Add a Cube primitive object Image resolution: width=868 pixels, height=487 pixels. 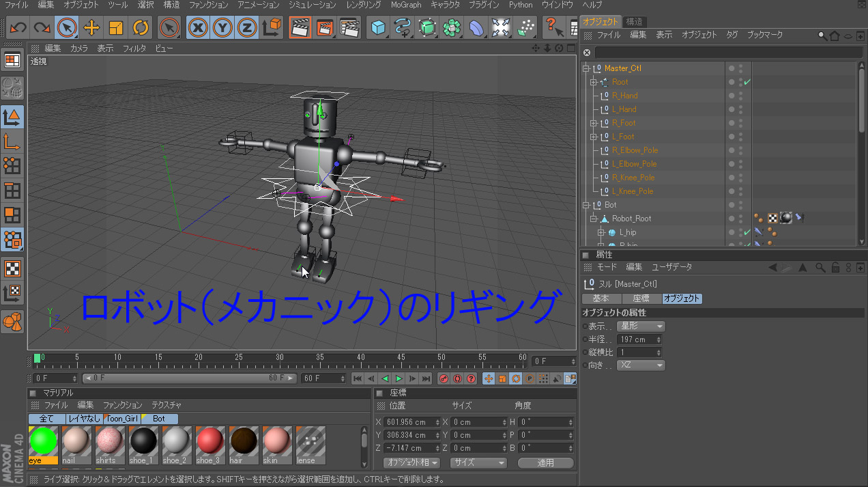tap(378, 28)
